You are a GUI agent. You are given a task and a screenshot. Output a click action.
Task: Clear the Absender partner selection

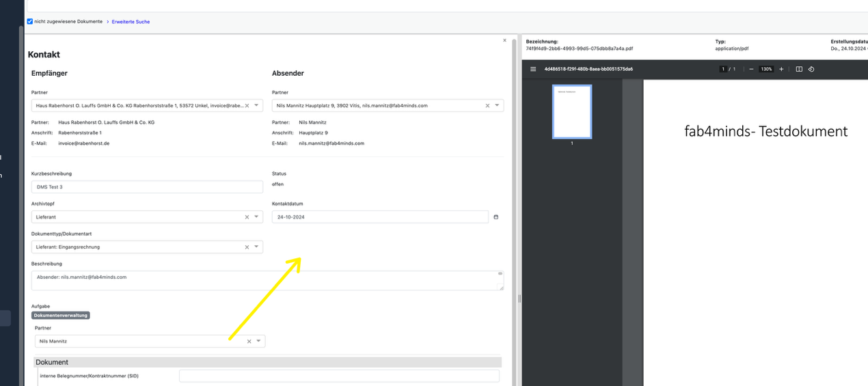[x=488, y=106]
